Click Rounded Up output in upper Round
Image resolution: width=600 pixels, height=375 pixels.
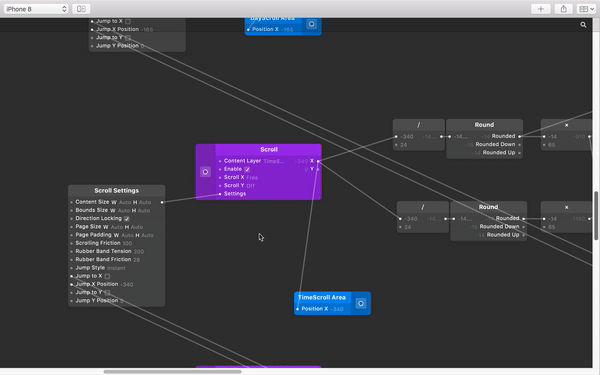(499, 153)
